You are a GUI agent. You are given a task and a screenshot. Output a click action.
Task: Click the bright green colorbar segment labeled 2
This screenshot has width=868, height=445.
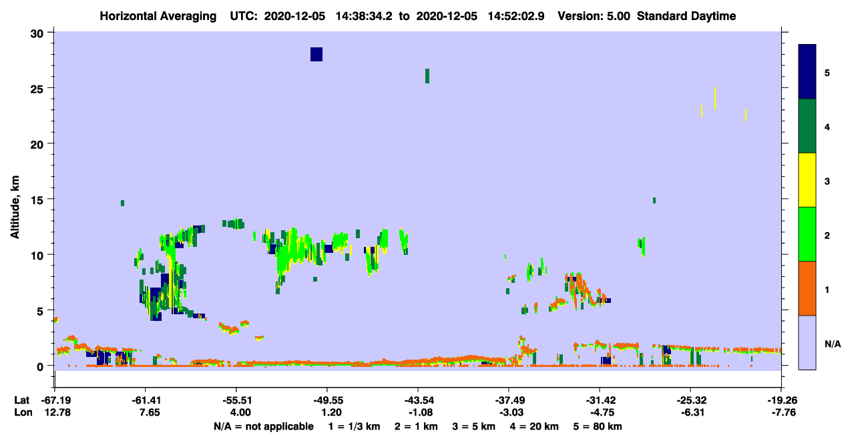coord(807,234)
